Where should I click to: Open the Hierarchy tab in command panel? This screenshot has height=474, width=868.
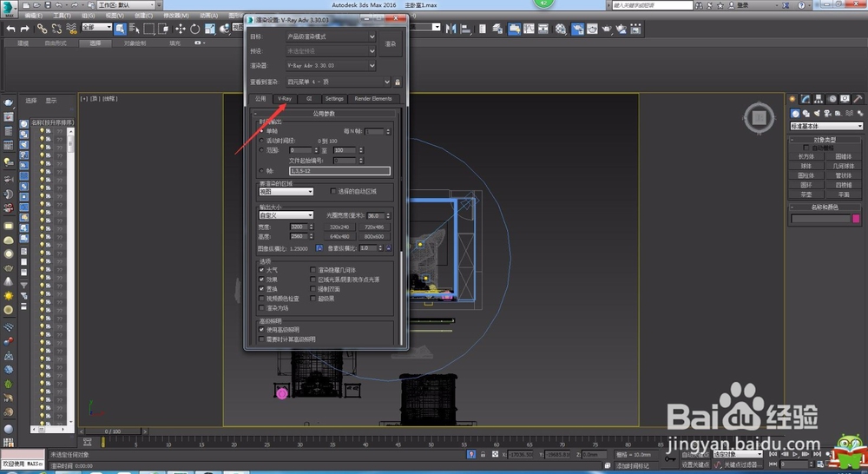pyautogui.click(x=819, y=99)
